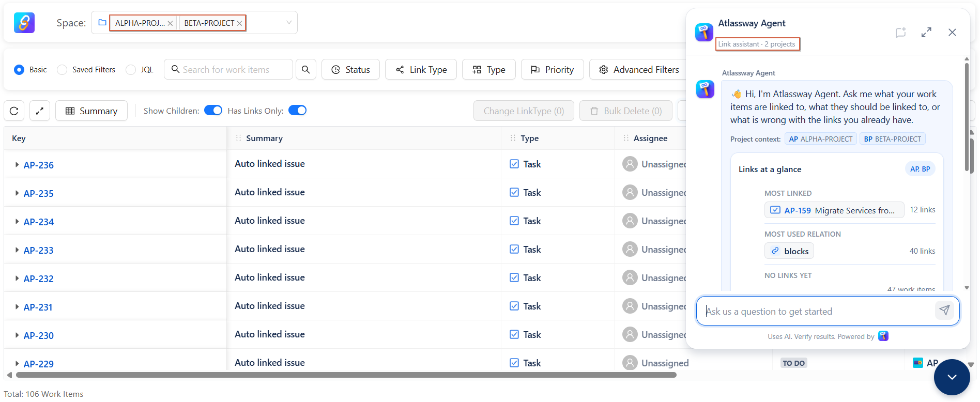Expand the AP-230 row
The width and height of the screenshot is (980, 402).
tap(17, 335)
